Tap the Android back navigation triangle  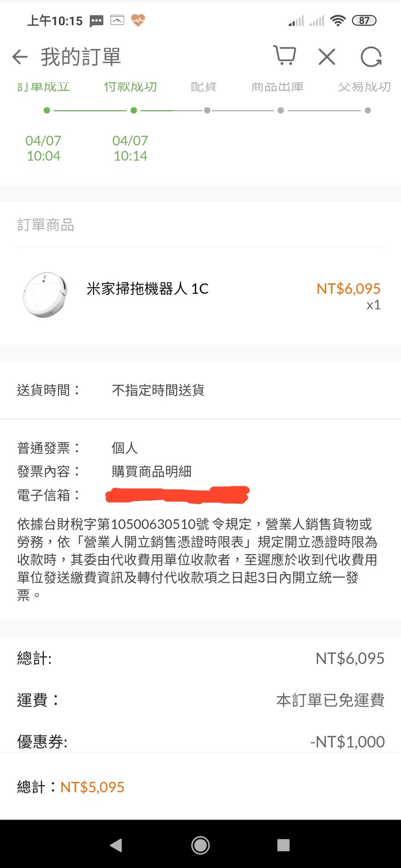(116, 845)
